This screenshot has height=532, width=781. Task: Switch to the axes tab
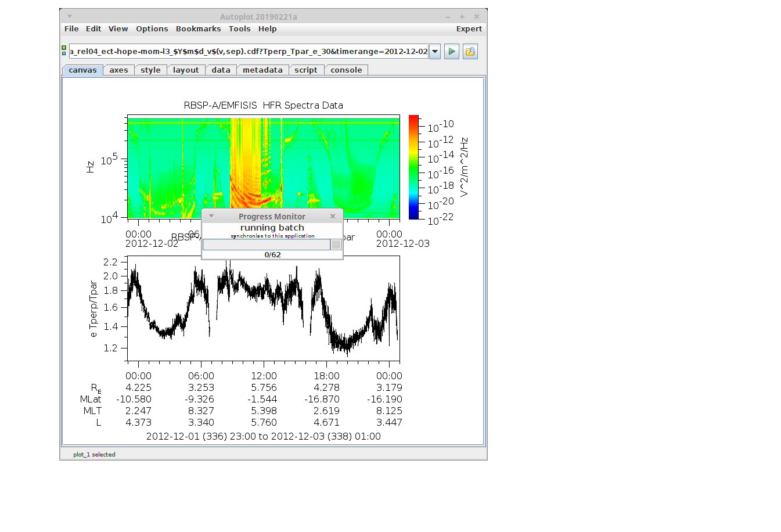click(118, 70)
